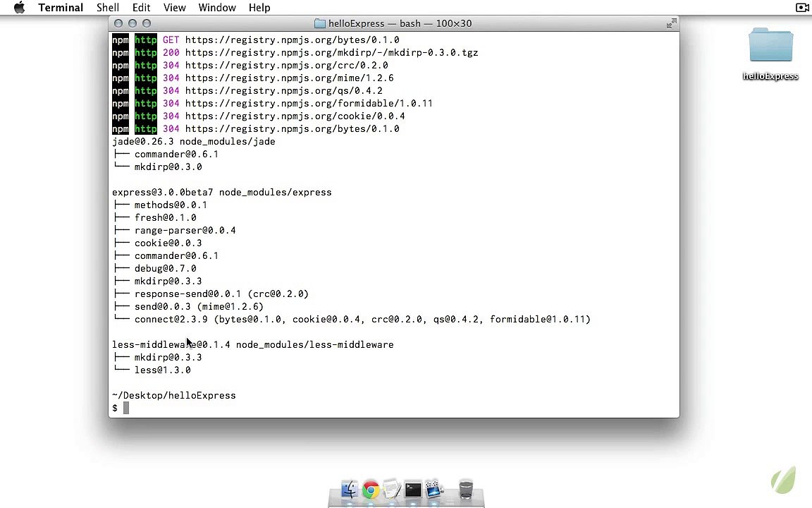Viewport: 812px width, 508px height.
Task: Click the 'methods@0.0.1' dependency row
Action: [x=171, y=205]
